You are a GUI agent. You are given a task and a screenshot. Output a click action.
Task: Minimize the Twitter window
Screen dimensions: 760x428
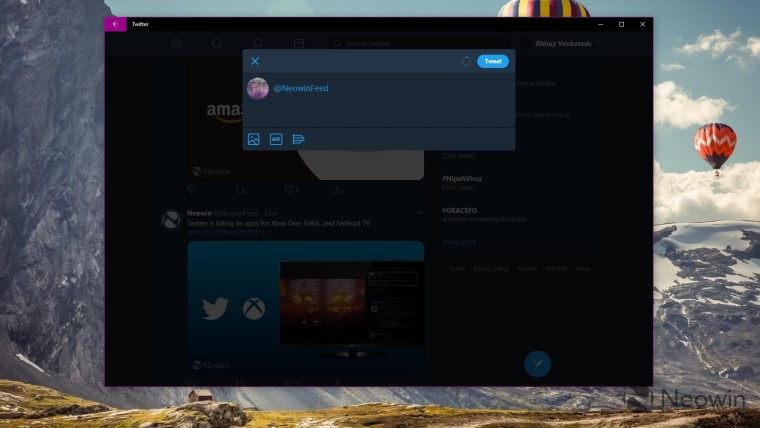(x=601, y=24)
